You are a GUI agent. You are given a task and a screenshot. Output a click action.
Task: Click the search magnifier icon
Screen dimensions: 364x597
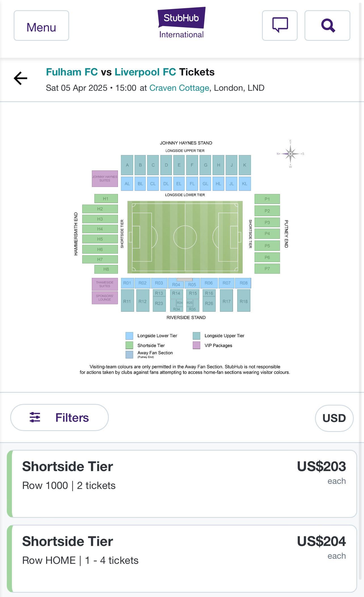coord(328,26)
